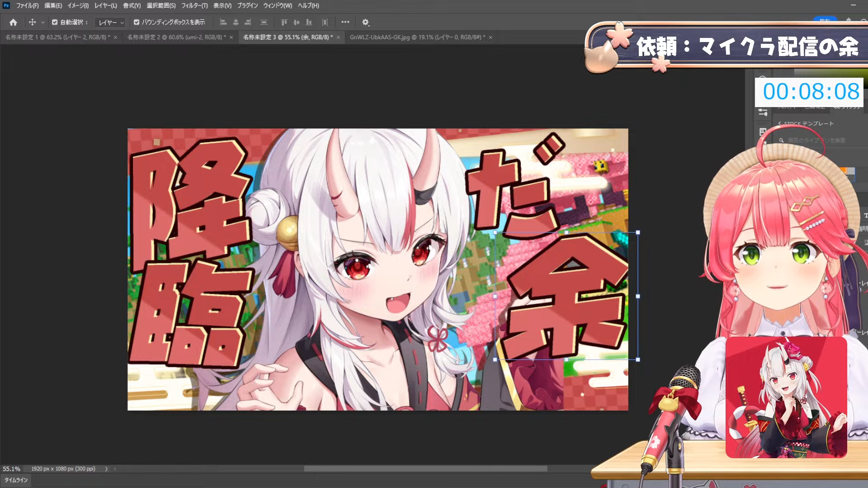Screen dimensions: 868x488
Task: Click the align horizontal centers icon
Action: (x=236, y=22)
